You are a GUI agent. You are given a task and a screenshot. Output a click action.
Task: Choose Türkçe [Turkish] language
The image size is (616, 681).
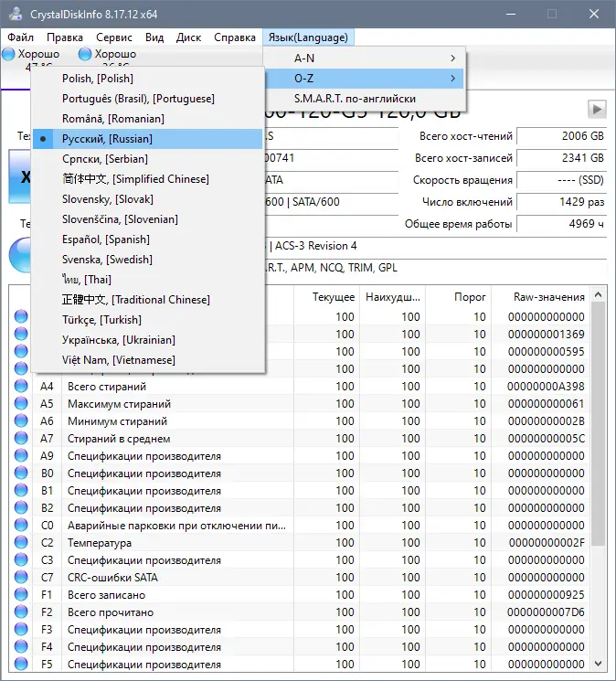coord(147,320)
